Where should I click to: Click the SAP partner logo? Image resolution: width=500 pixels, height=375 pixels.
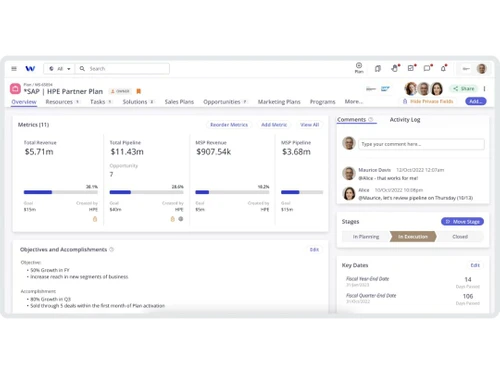click(x=385, y=89)
